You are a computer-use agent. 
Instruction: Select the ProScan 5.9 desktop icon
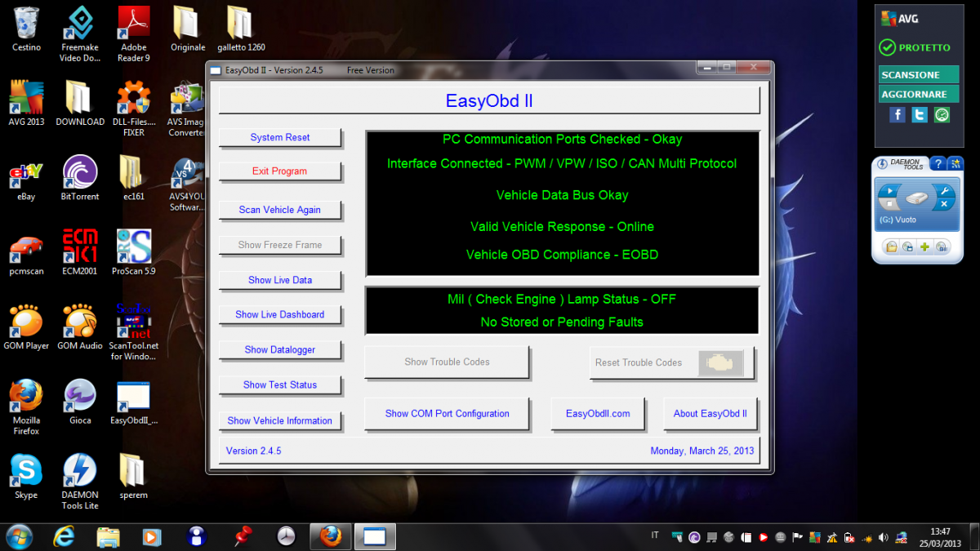133,252
